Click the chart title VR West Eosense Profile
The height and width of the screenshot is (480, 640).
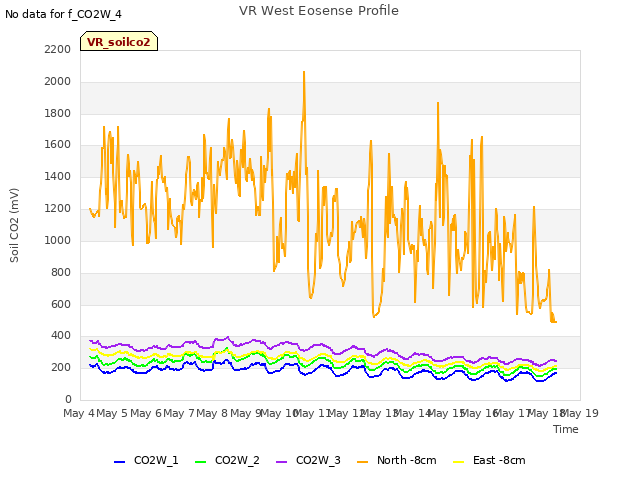pos(319,11)
